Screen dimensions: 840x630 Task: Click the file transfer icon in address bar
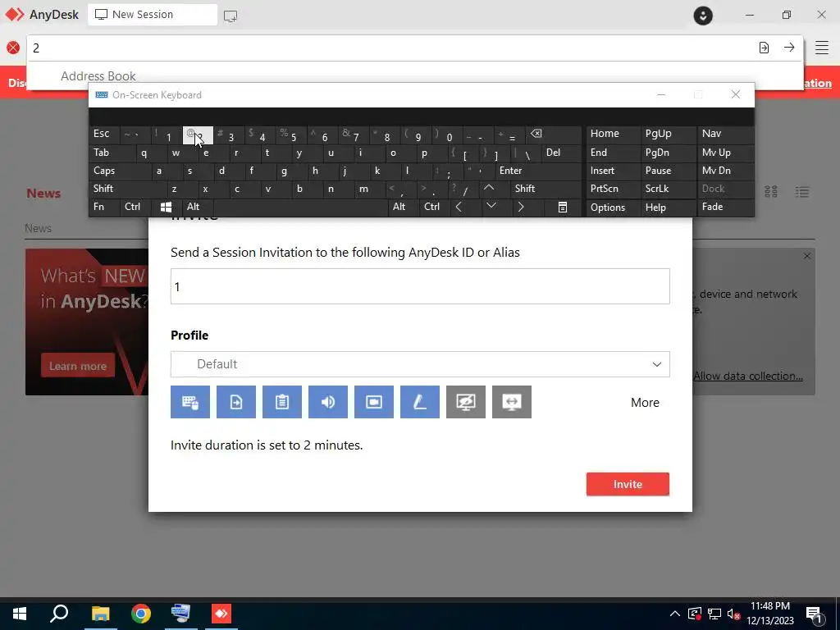pyautogui.click(x=764, y=48)
